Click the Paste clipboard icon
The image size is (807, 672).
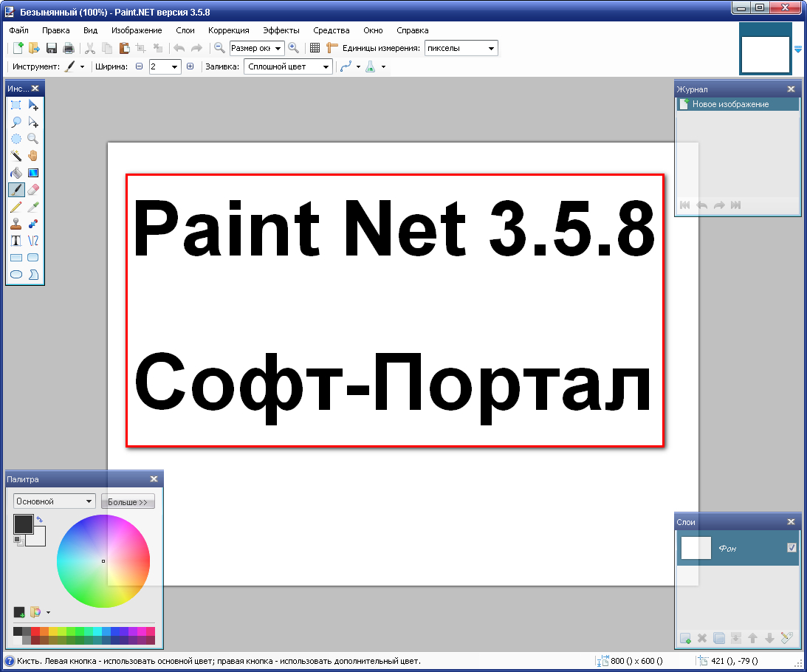[x=124, y=48]
